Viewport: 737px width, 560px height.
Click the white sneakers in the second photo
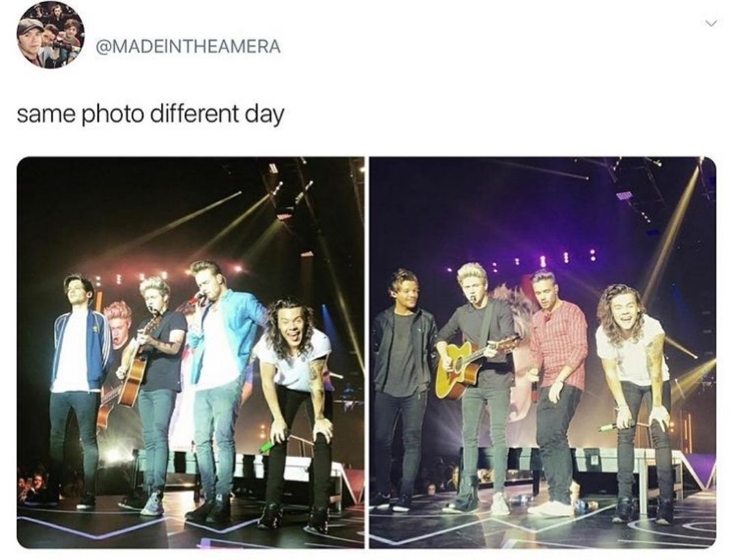[551, 508]
